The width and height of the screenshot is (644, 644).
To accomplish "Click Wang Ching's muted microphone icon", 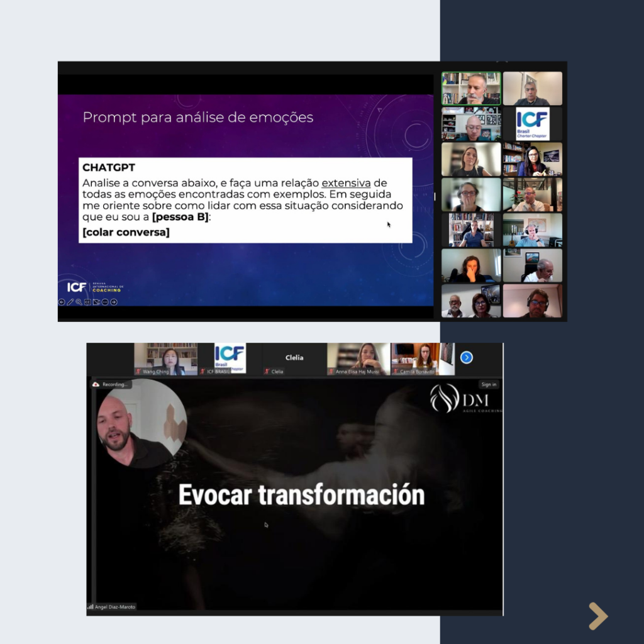I will click(x=139, y=372).
